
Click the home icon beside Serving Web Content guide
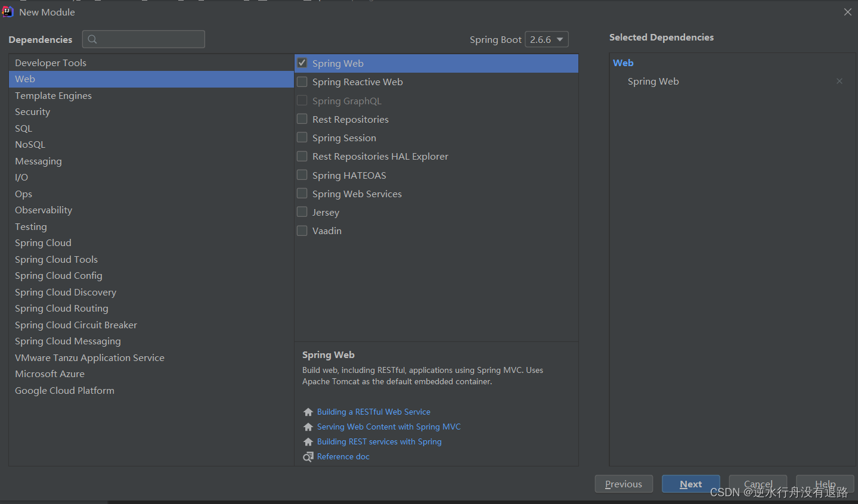tap(308, 427)
